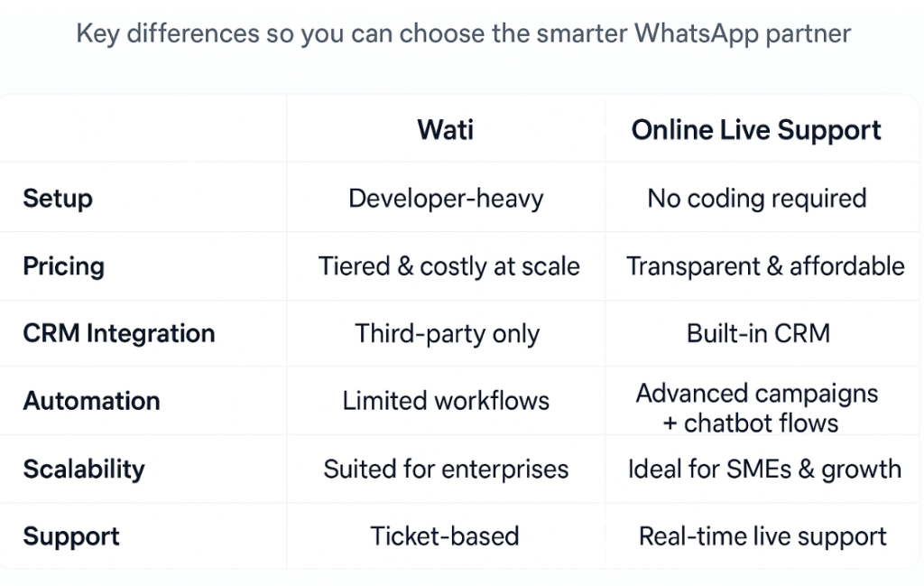Click 'Tiered & costly at scale' cell
The width and height of the screenshot is (924, 586).
click(448, 266)
